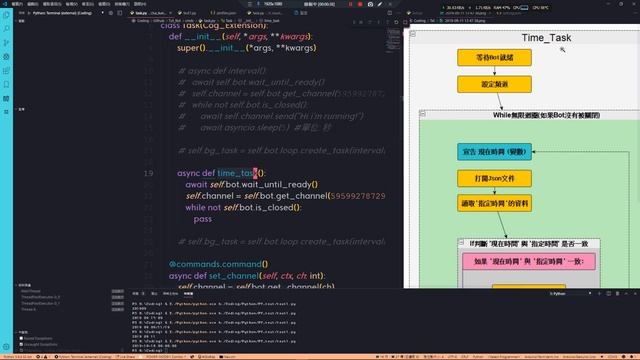Open the '3: Python' terminal selector dropdown
640x360 pixels.
[x=570, y=293]
